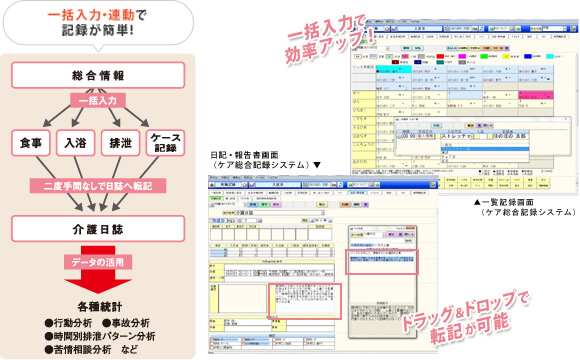Click green button in diary window button row
This screenshot has height=360, width=580.
pos(264,205)
